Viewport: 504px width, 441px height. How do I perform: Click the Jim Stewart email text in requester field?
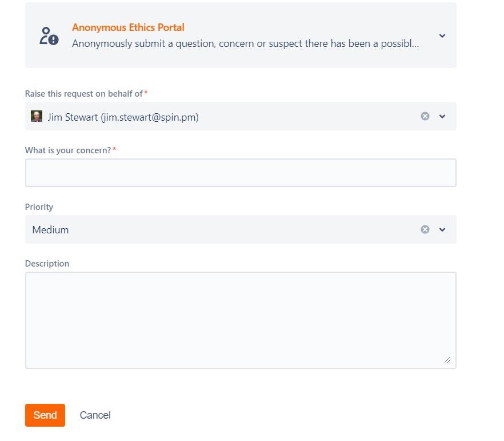click(x=150, y=117)
